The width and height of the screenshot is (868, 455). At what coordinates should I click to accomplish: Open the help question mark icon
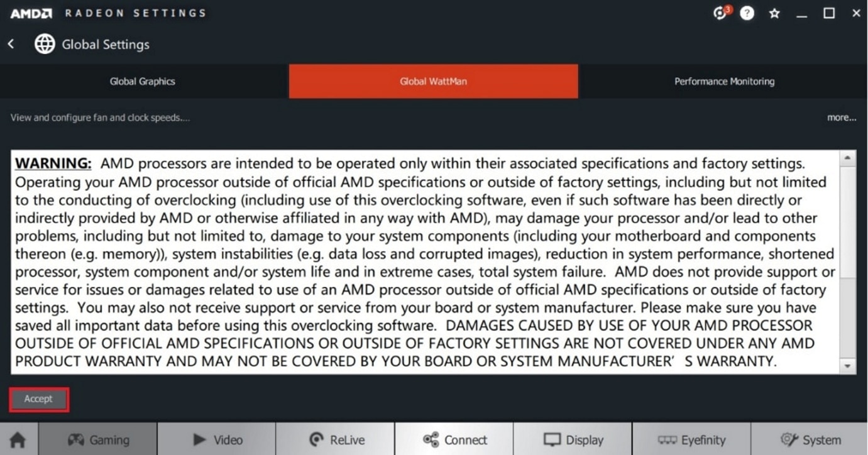747,13
